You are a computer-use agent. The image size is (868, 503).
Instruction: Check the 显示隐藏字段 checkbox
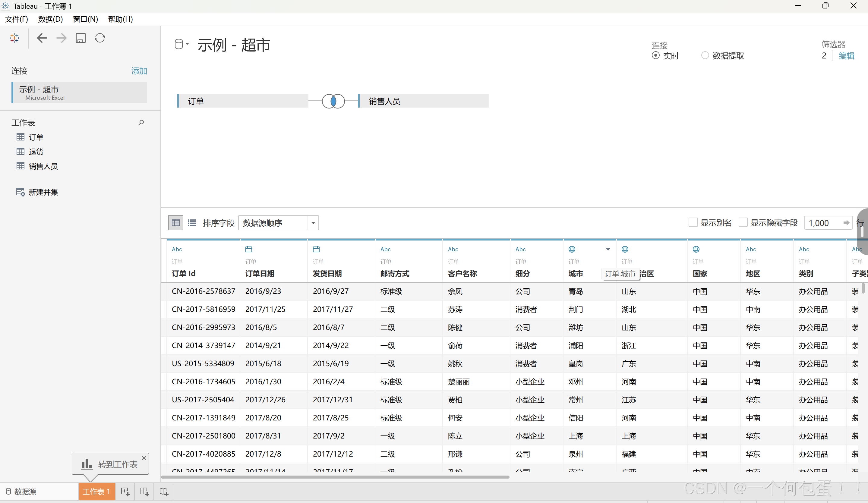coord(743,222)
